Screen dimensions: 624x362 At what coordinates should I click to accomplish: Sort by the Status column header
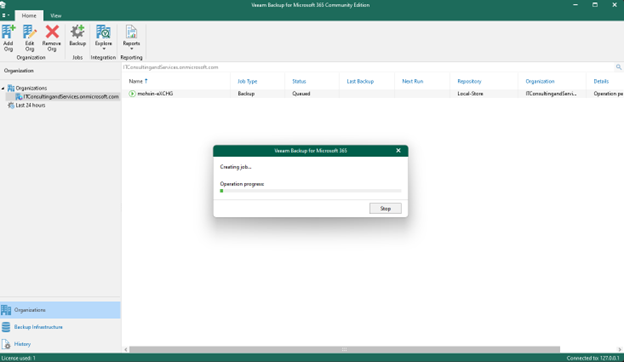tap(299, 81)
